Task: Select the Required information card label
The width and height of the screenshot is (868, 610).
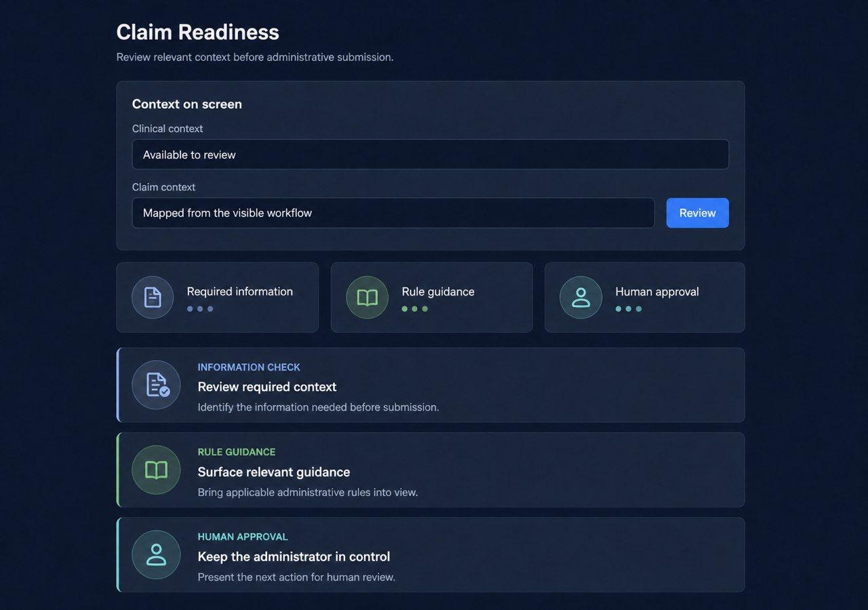Action: coord(240,291)
